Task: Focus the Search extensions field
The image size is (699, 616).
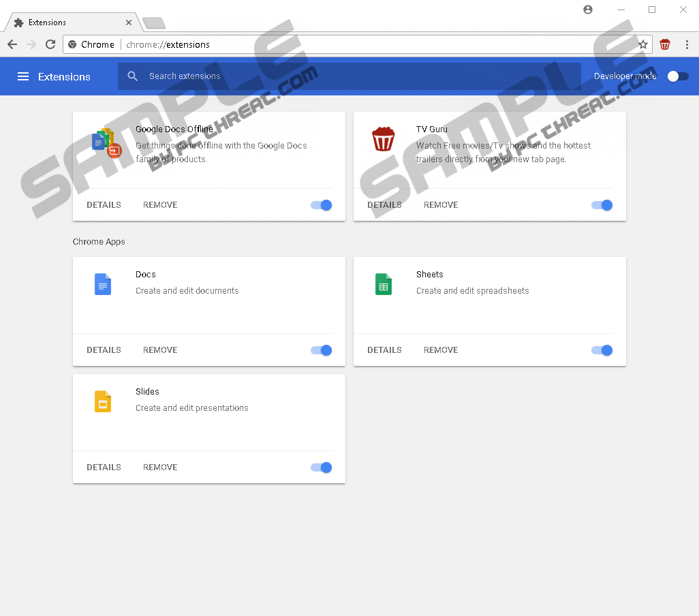Action: tap(349, 76)
